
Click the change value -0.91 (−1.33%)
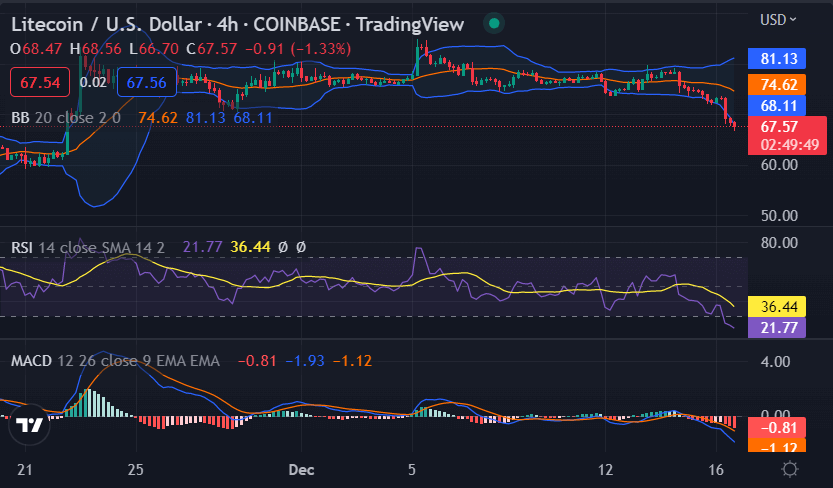pos(298,49)
